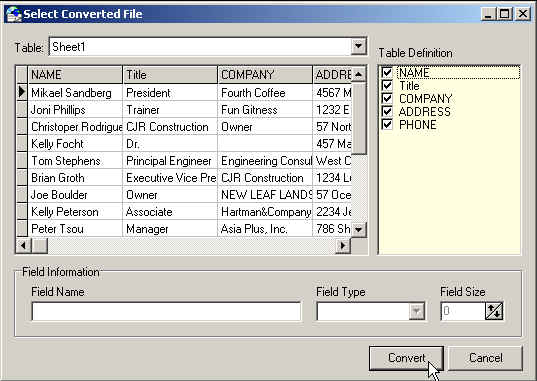The height and width of the screenshot is (381, 537).
Task: Click the grid's scroll up arrow
Action: (x=359, y=74)
